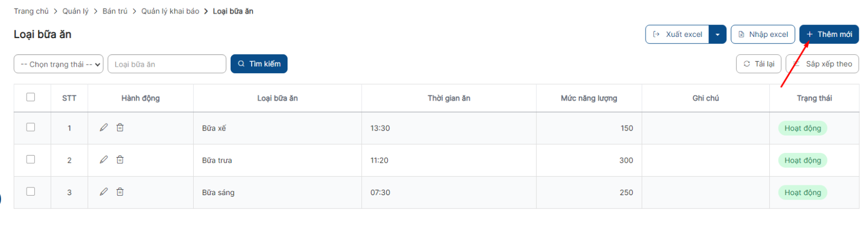Select the checkbox for Bữa sáng row
This screenshot has width=868, height=232.
[x=31, y=191]
